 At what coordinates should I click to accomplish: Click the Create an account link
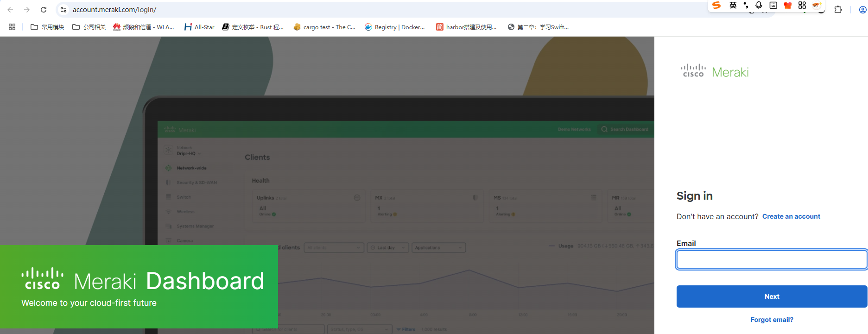coord(791,216)
